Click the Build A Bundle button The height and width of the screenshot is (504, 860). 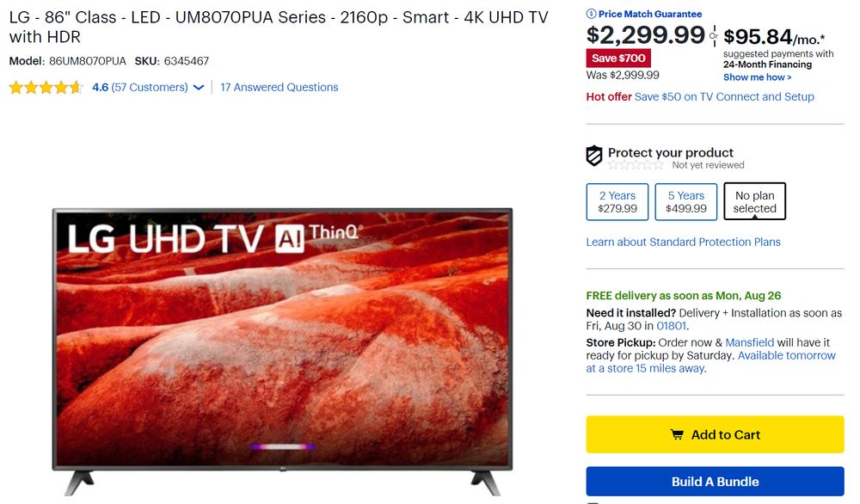(x=715, y=482)
